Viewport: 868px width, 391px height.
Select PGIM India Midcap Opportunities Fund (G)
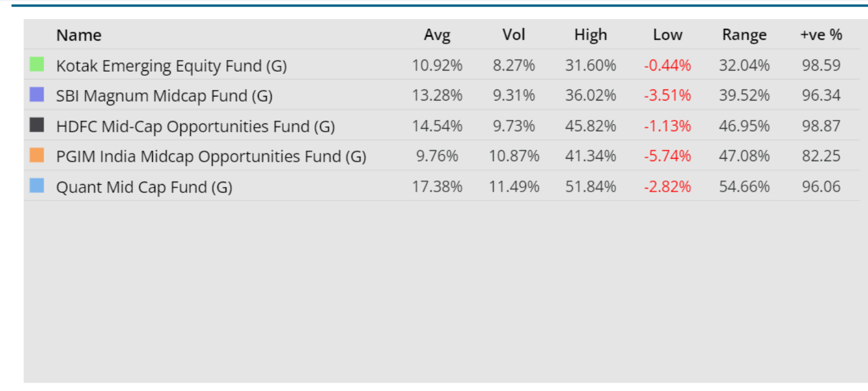click(x=211, y=156)
